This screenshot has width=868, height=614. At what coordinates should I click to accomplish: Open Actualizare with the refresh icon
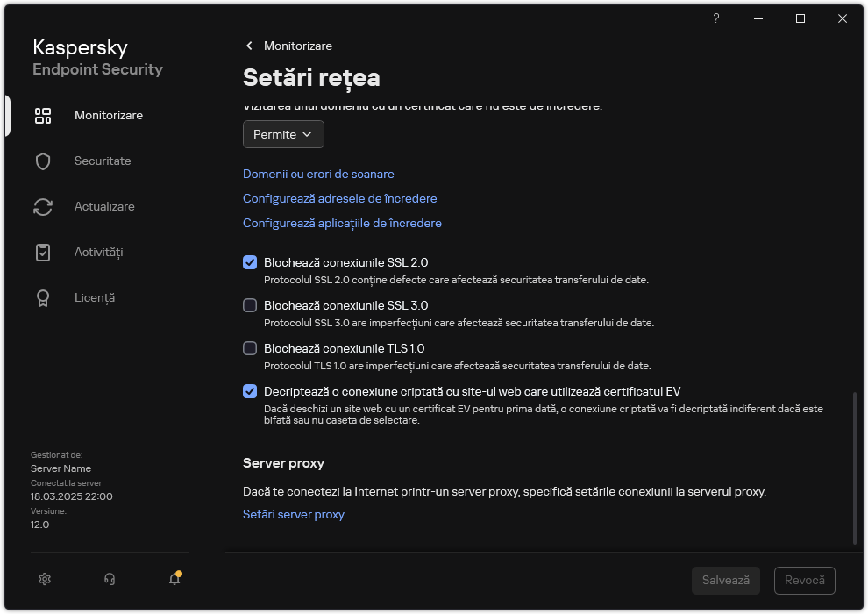point(43,206)
